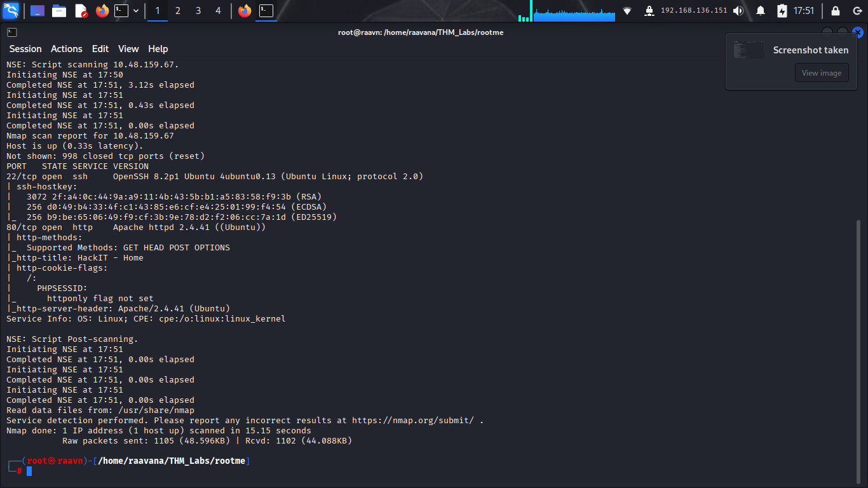The width and height of the screenshot is (868, 488).
Task: Click the View image button in the notification
Action: point(822,73)
